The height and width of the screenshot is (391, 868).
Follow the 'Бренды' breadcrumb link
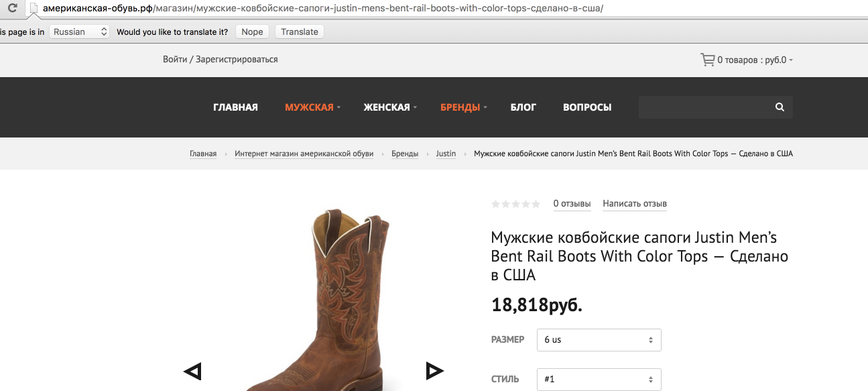pyautogui.click(x=405, y=154)
